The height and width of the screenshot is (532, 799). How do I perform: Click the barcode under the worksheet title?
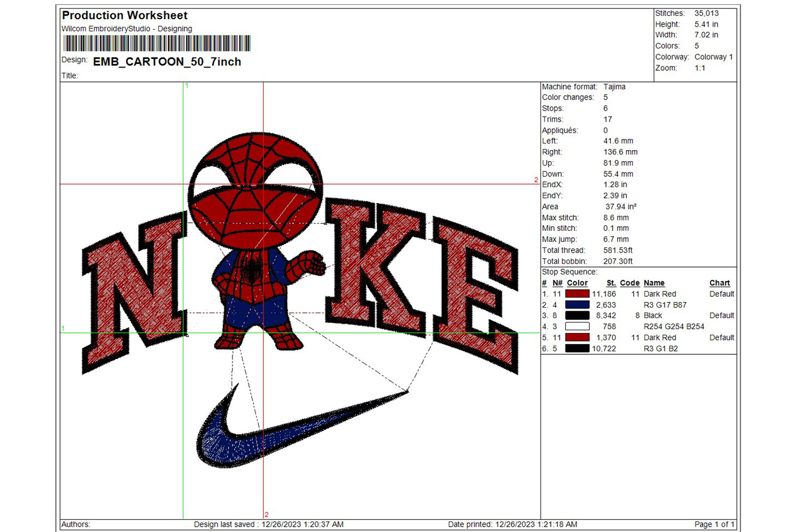(x=156, y=43)
